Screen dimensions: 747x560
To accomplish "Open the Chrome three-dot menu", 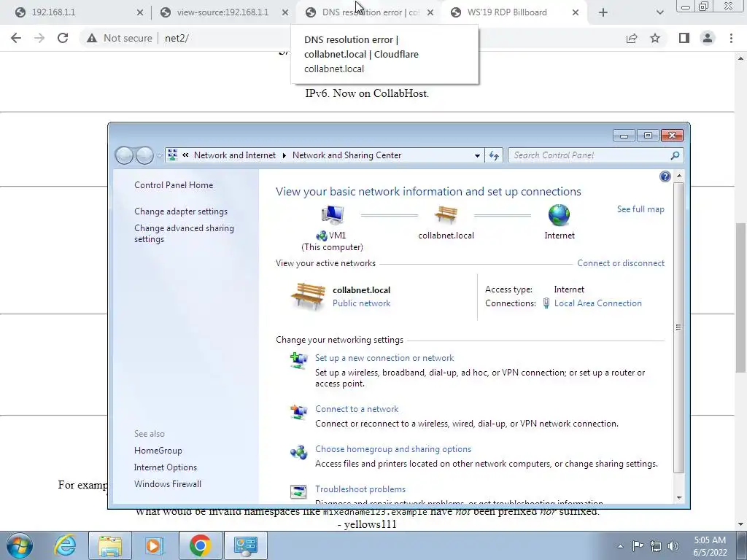I will click(x=731, y=38).
